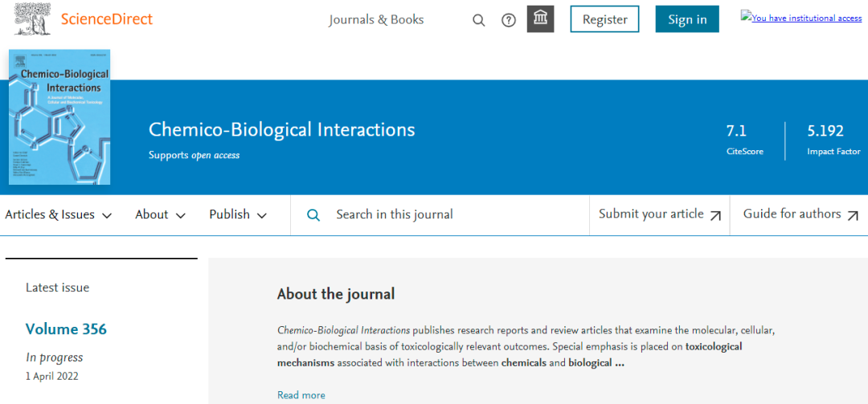Viewport: 868px width, 404px height.
Task: Open the Chemico-Biological Interactions cover thumbnail
Action: tap(59, 118)
